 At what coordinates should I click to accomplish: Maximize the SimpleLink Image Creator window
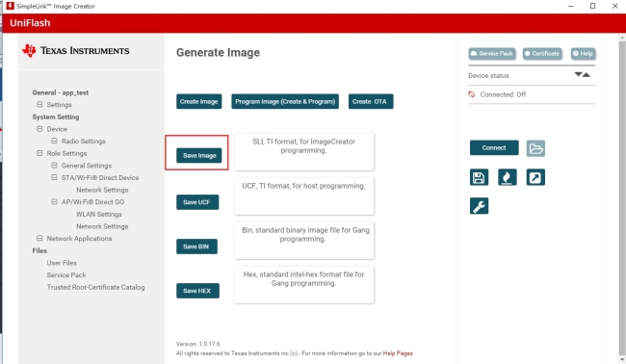[x=593, y=6]
